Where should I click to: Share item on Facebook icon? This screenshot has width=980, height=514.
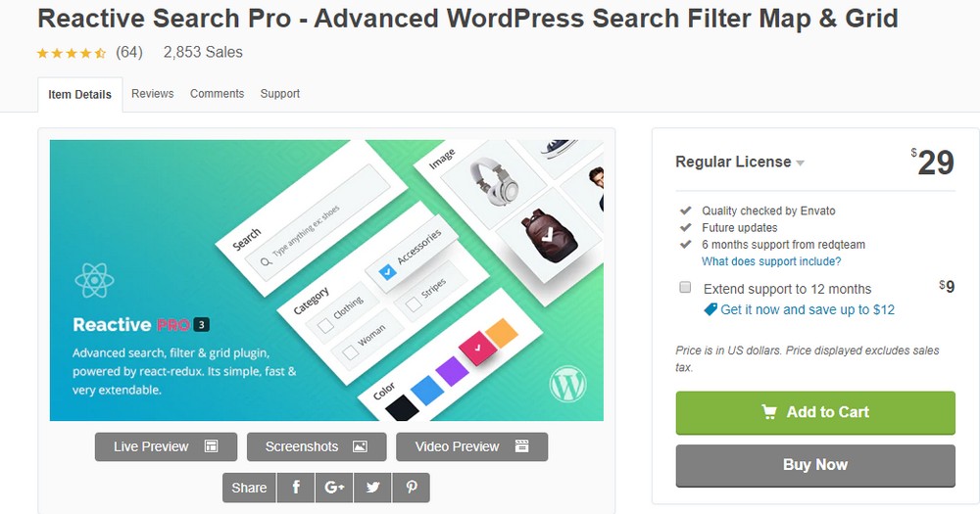tap(296, 488)
